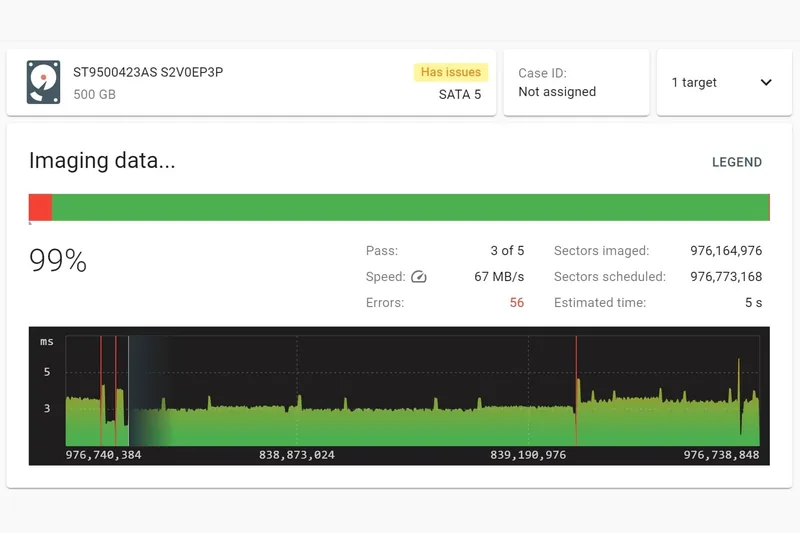Click the Errors: label
800x533 pixels.
pyautogui.click(x=385, y=302)
